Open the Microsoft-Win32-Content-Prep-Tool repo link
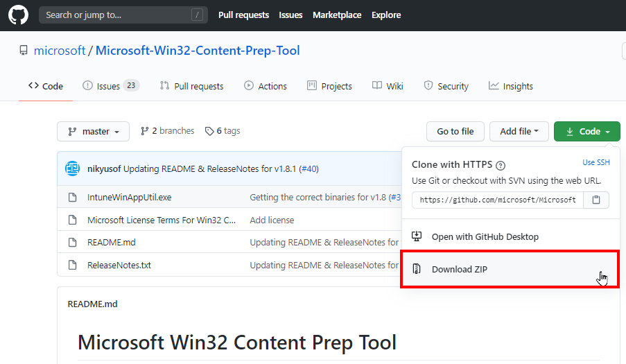626x364 pixels. click(x=198, y=51)
